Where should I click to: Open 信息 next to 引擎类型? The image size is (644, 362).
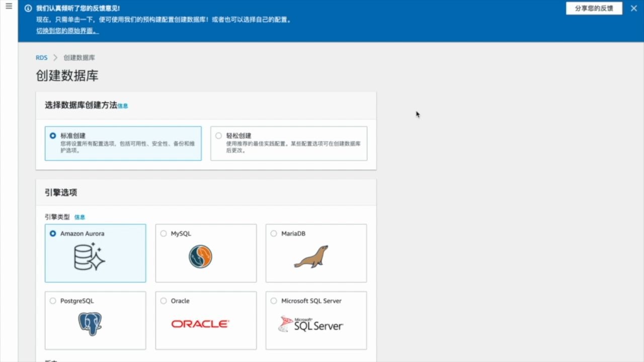[80, 217]
